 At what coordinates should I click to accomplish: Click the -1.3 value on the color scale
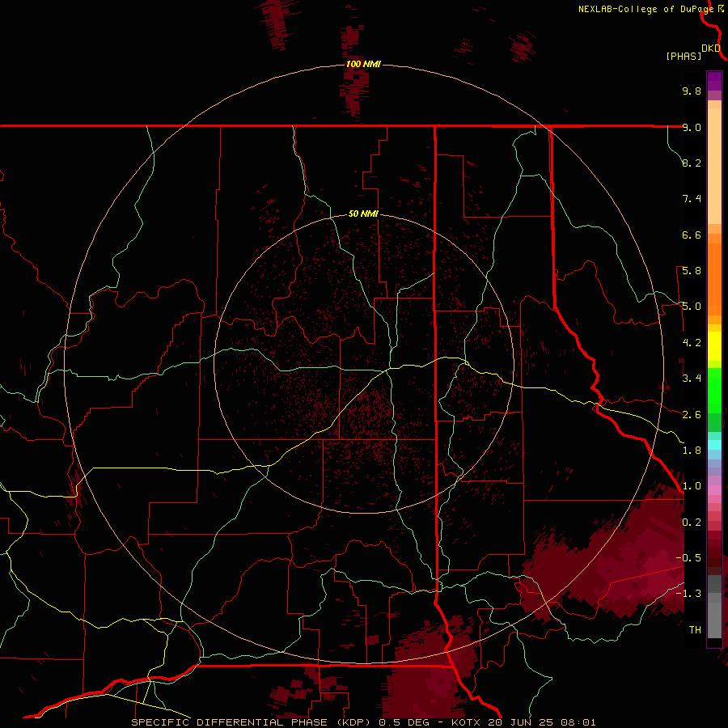(x=688, y=594)
